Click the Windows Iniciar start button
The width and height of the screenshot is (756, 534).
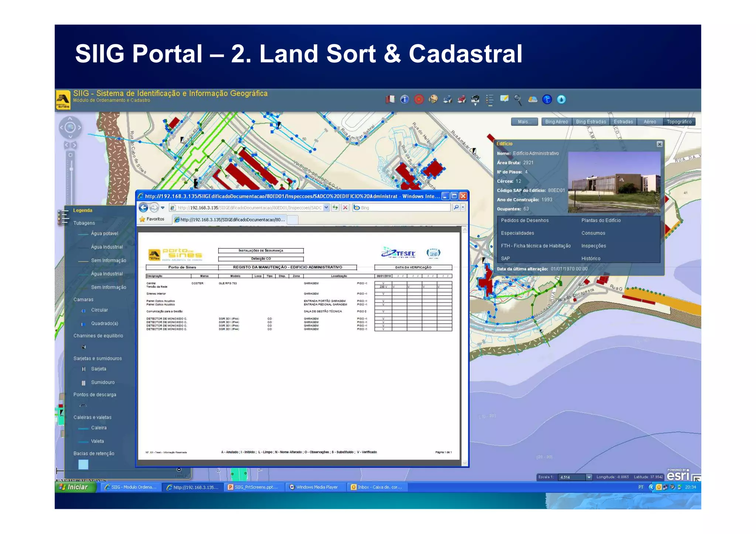(x=75, y=487)
